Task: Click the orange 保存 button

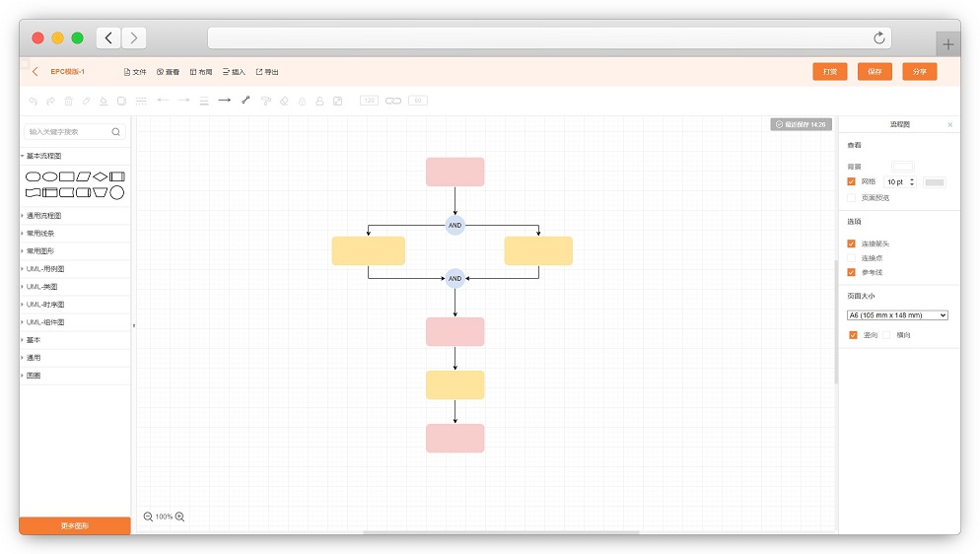Action: pyautogui.click(x=875, y=72)
